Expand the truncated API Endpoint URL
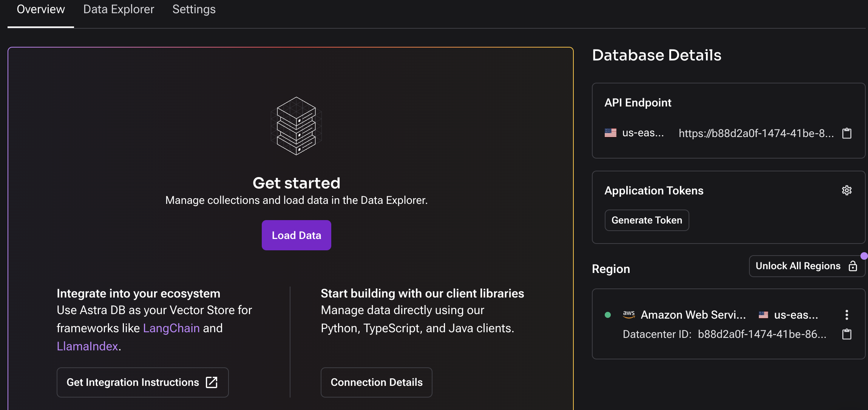 coord(755,133)
